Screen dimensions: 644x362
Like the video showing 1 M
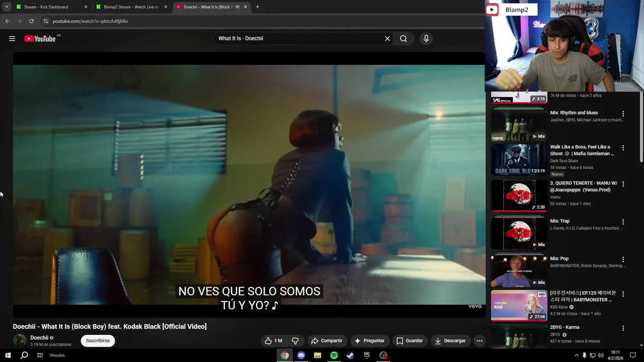[273, 341]
